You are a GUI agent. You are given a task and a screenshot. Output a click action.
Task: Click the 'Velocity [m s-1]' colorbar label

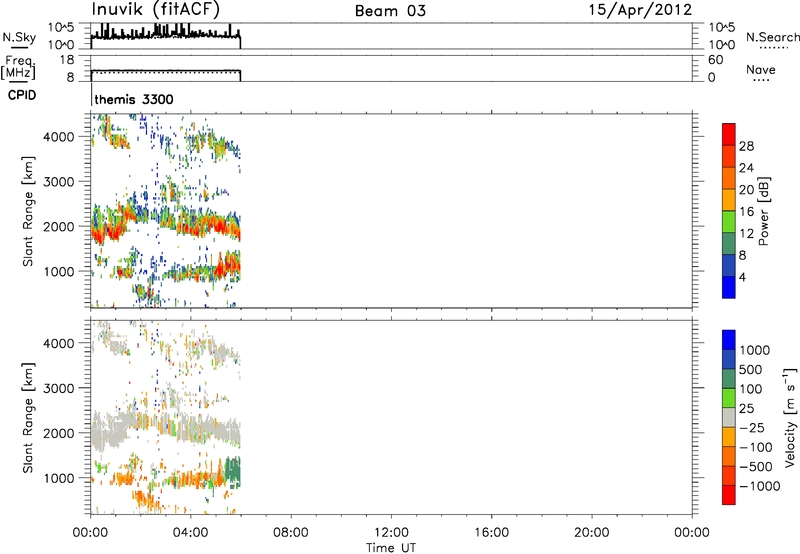point(790,417)
